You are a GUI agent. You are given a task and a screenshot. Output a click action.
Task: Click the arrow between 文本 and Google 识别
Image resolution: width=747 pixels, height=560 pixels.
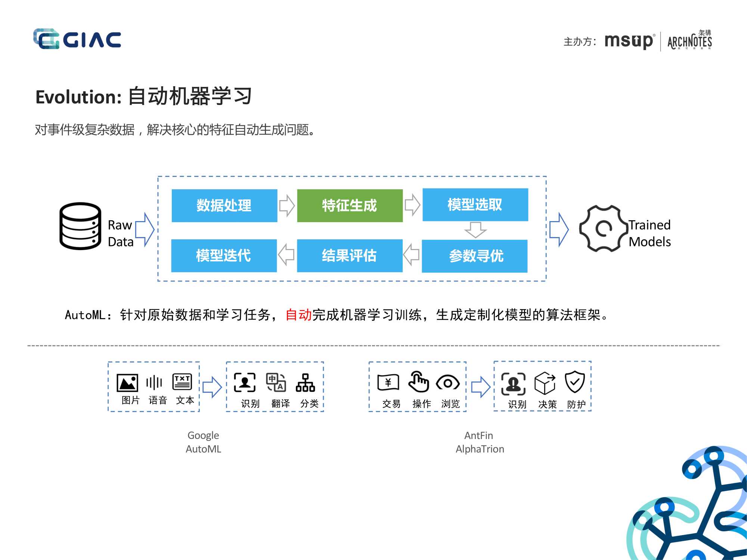pyautogui.click(x=213, y=386)
